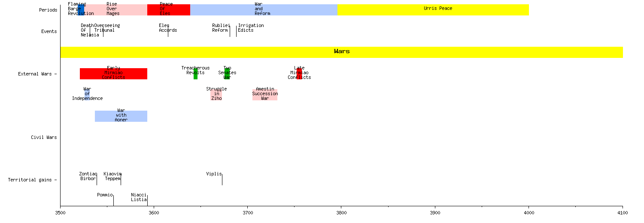This screenshot has height=223, width=644.
Task: Click the 3800 year axis label
Action: click(341, 213)
